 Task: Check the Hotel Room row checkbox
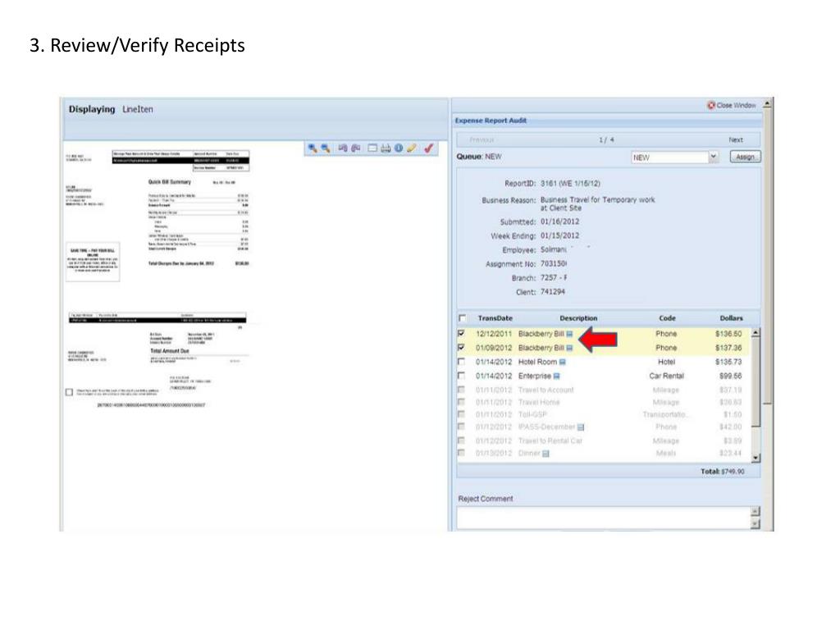461,362
